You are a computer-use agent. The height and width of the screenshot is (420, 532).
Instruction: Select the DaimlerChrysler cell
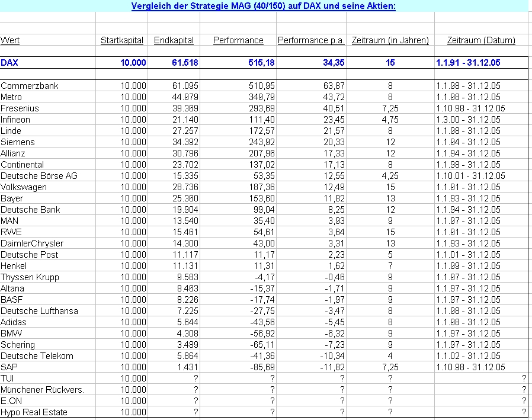click(x=32, y=243)
